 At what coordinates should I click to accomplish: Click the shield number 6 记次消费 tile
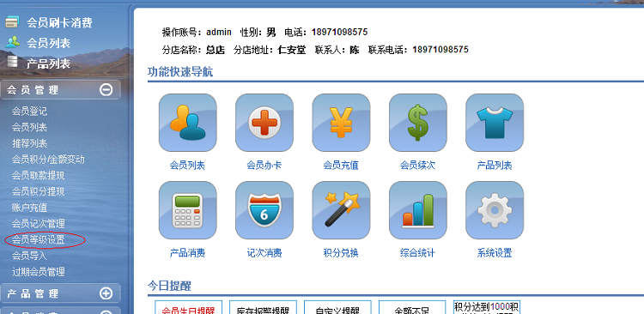coord(264,210)
